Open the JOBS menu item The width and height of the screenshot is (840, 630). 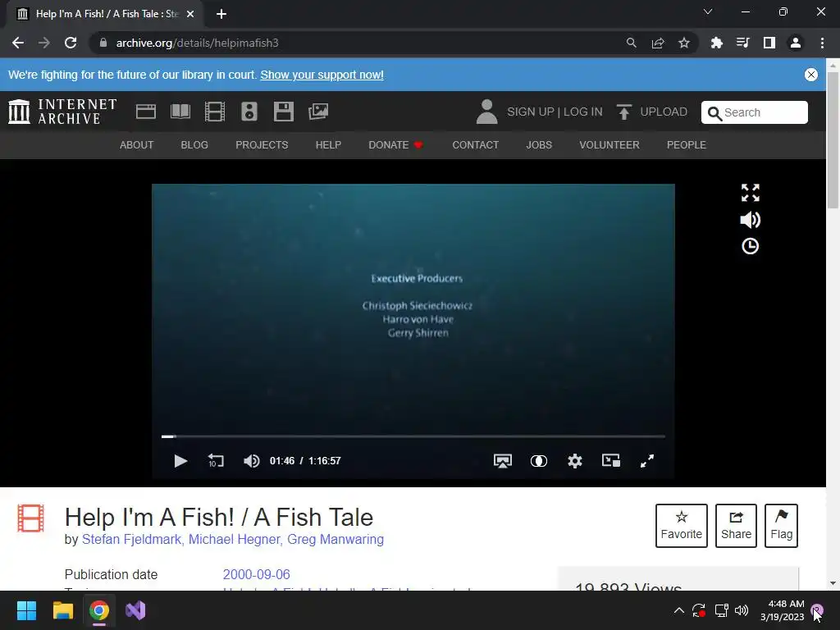[x=539, y=145]
